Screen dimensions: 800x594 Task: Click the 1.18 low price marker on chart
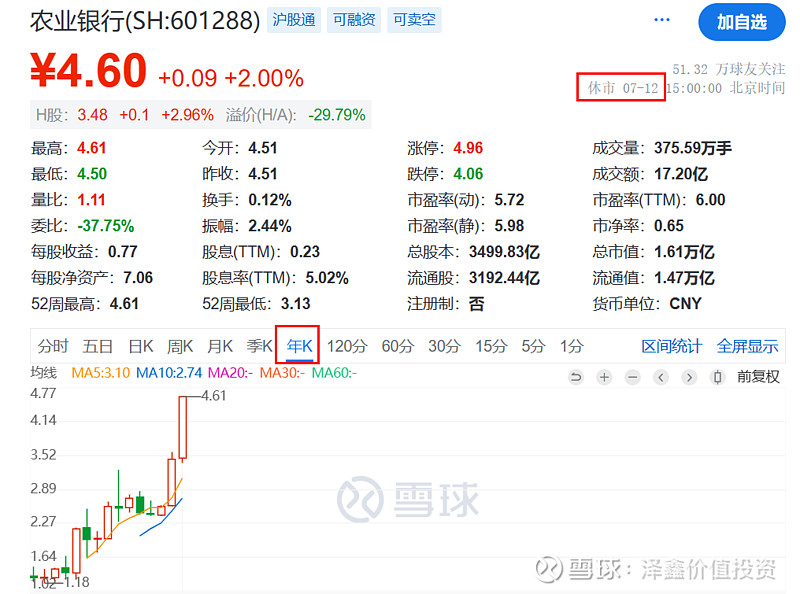[x=77, y=582]
